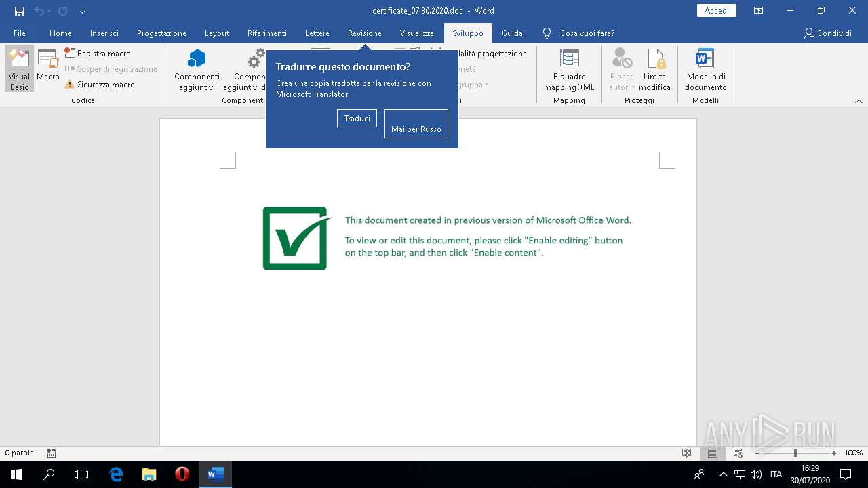Screen dimensions: 868x488
Task: Click the Blocca autori button
Action: pyautogui.click(x=621, y=70)
